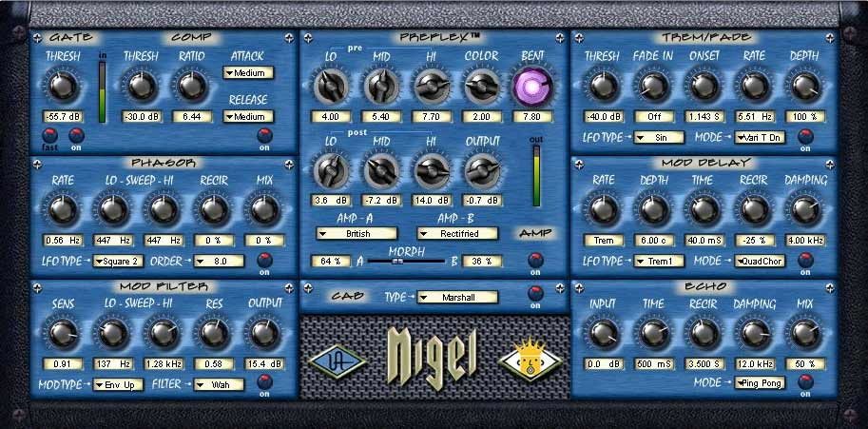
Task: Adjust the MORPH A-B slider handle
Action: pos(397,261)
